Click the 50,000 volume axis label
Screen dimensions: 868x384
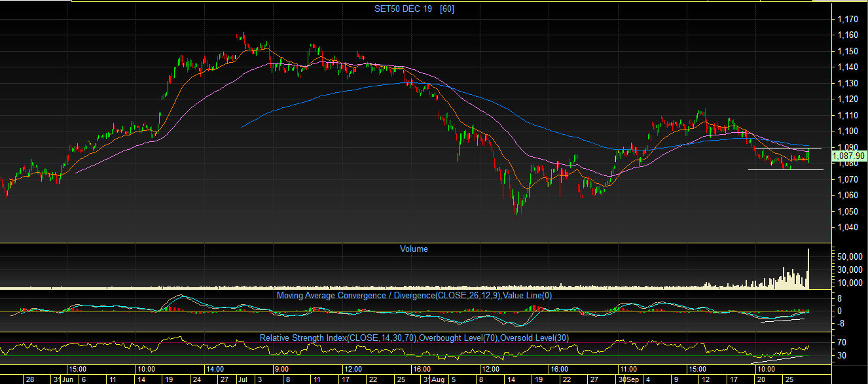[849, 257]
